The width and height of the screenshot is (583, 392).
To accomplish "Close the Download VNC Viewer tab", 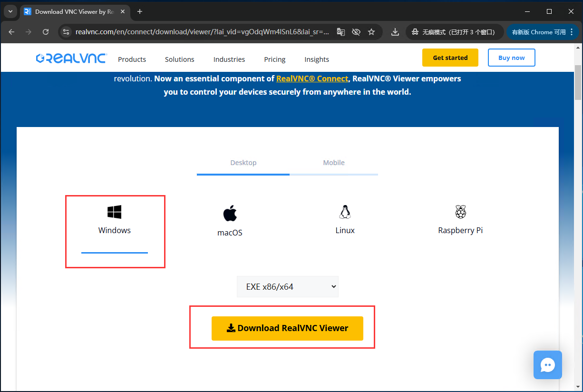I will (123, 11).
